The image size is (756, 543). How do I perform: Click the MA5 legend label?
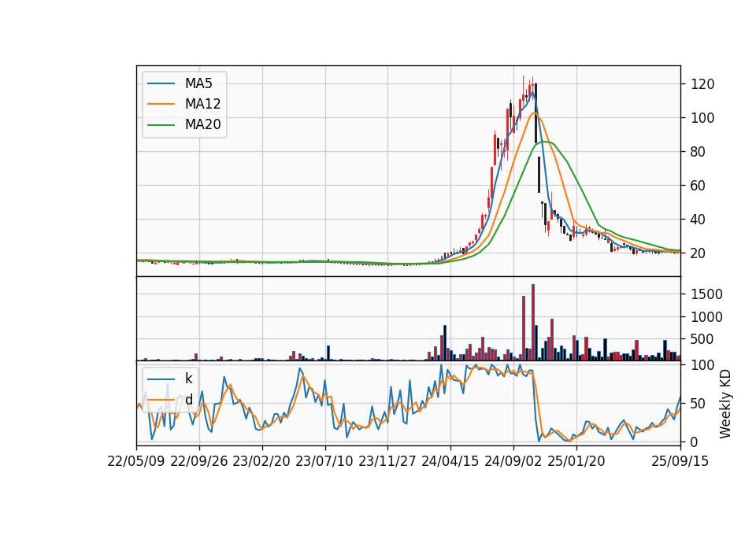[x=198, y=83]
